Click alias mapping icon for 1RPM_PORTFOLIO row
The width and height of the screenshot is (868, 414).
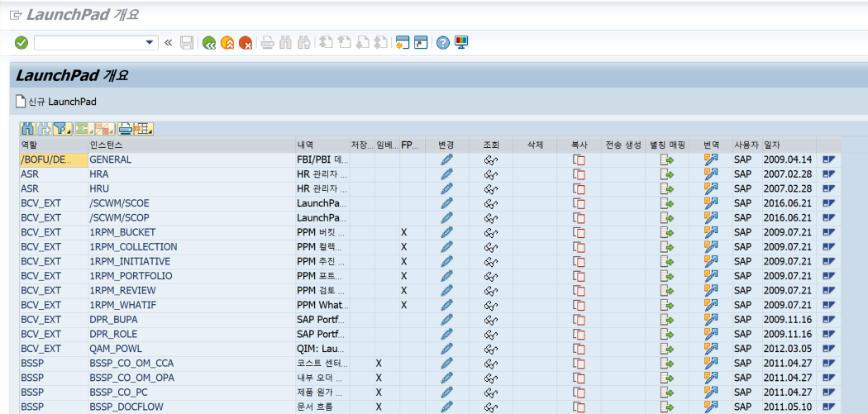[x=667, y=276]
